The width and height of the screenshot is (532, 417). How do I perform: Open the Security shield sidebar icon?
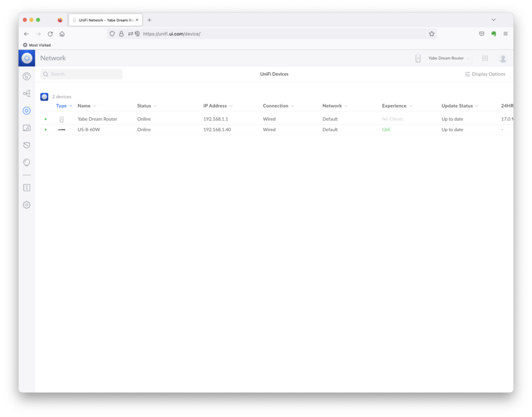(x=27, y=145)
